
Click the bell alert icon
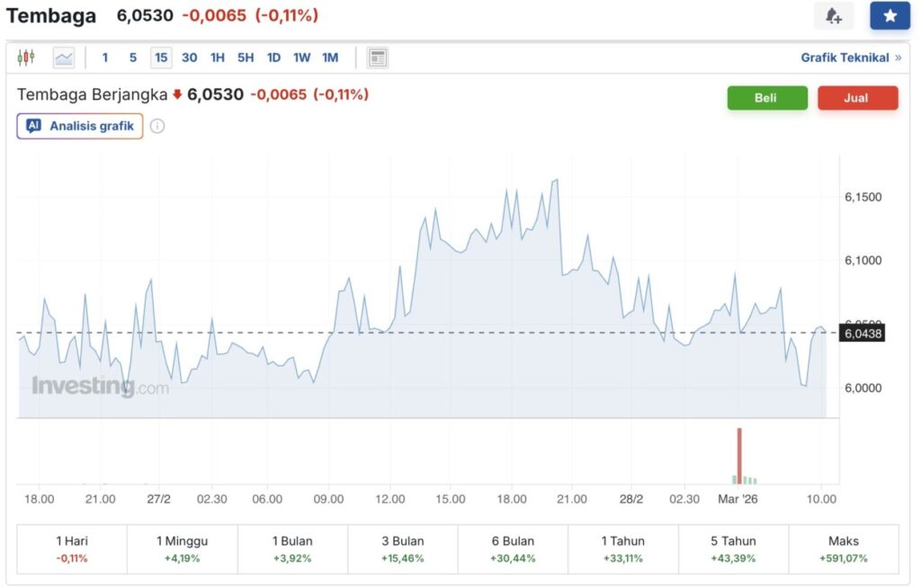833,16
